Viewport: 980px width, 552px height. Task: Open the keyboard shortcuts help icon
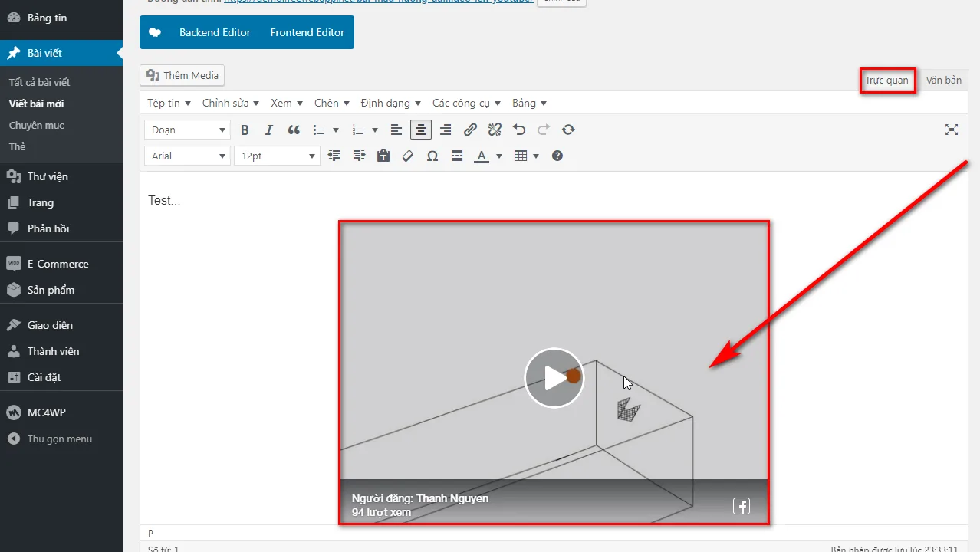[x=557, y=156]
